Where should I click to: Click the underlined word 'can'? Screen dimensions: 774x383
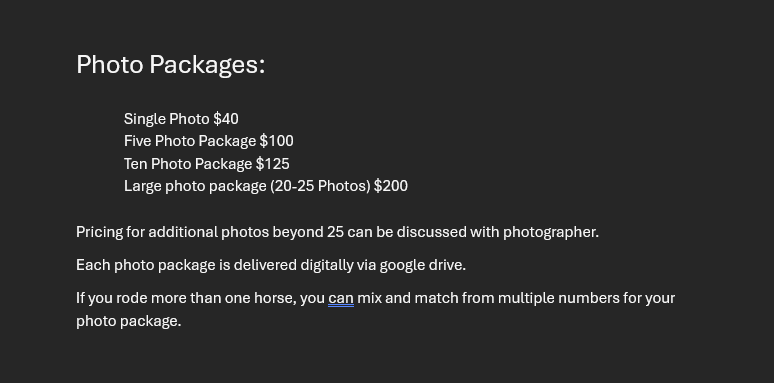[x=341, y=298]
